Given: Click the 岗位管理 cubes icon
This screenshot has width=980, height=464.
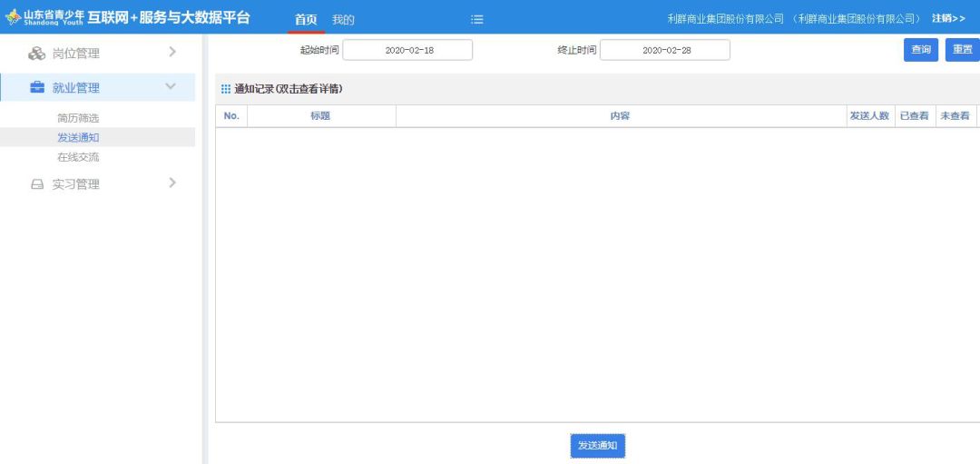Looking at the screenshot, I should 36,54.
